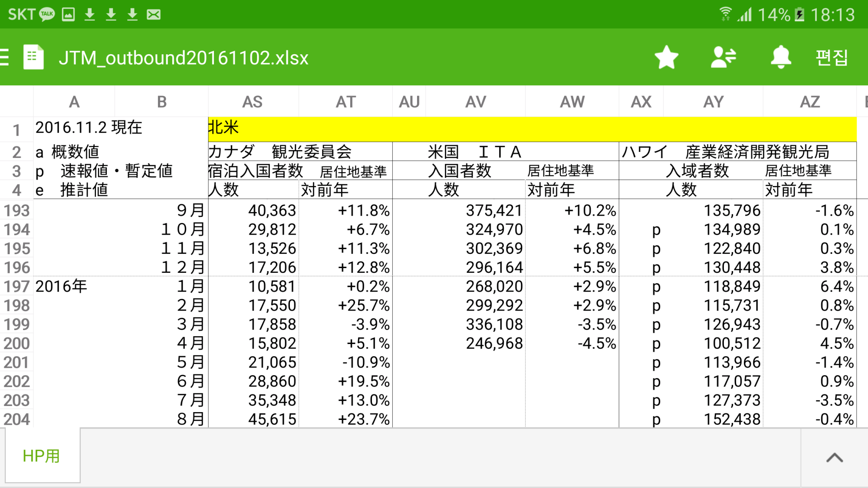Select cell with value 135,796

coord(713,210)
